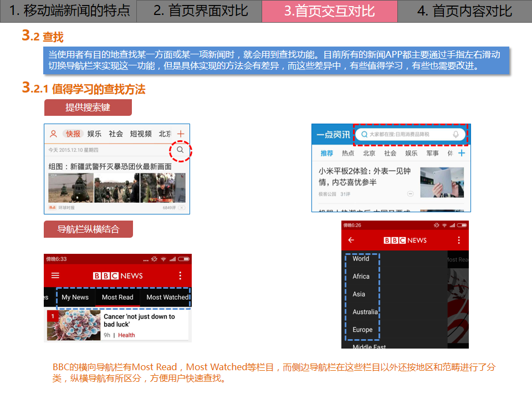The width and height of the screenshot is (532, 399).
Task: Select Australia in the side menu
Action: click(365, 312)
